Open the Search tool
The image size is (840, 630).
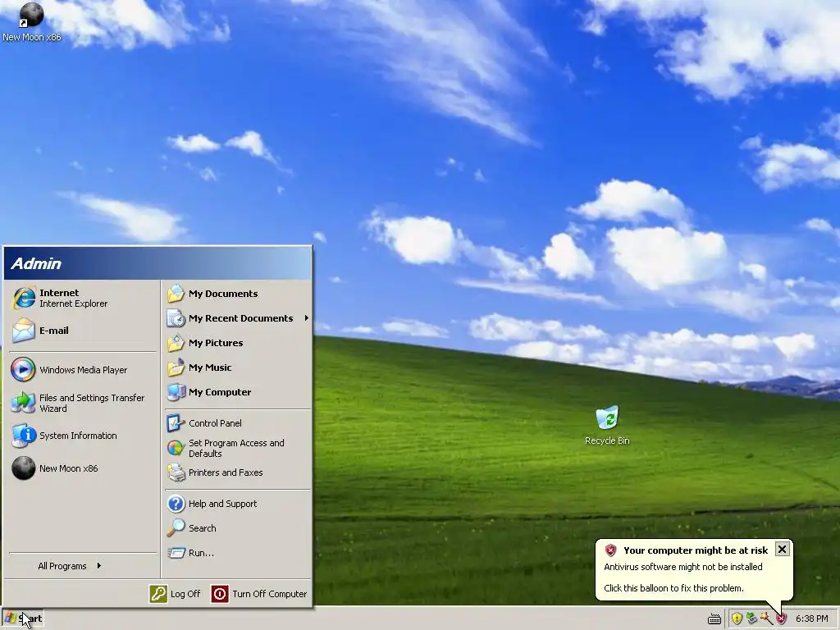(238, 528)
